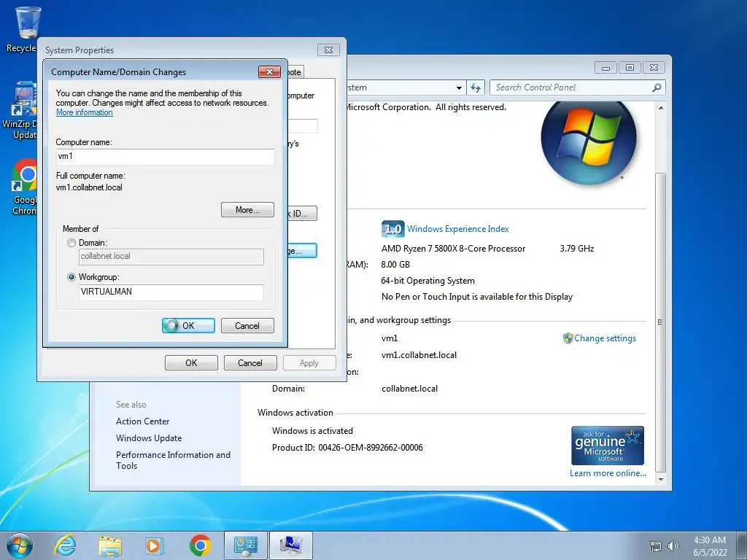The height and width of the screenshot is (560, 747).
Task: Switch to the System Properties taskbar button
Action: click(x=291, y=545)
